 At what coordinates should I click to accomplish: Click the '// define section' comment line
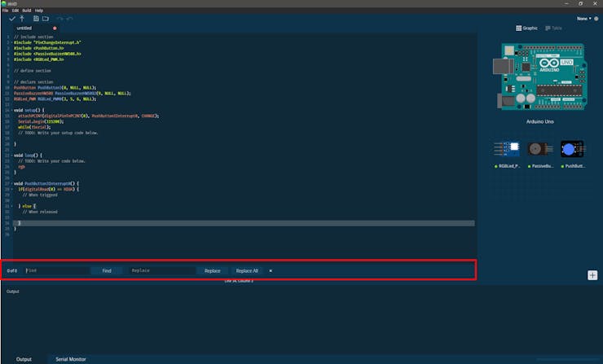pos(33,71)
